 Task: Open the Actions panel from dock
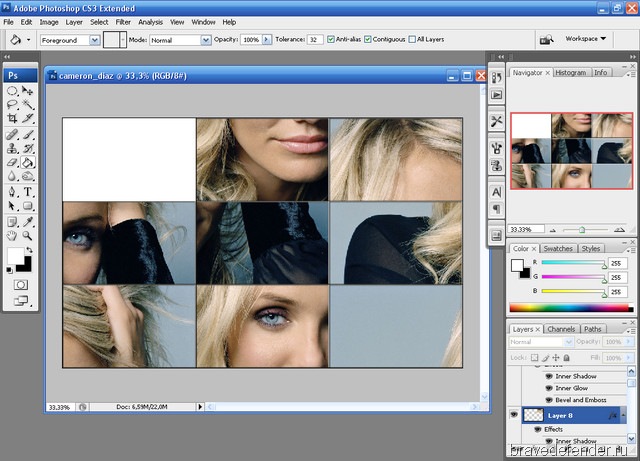coord(496,95)
